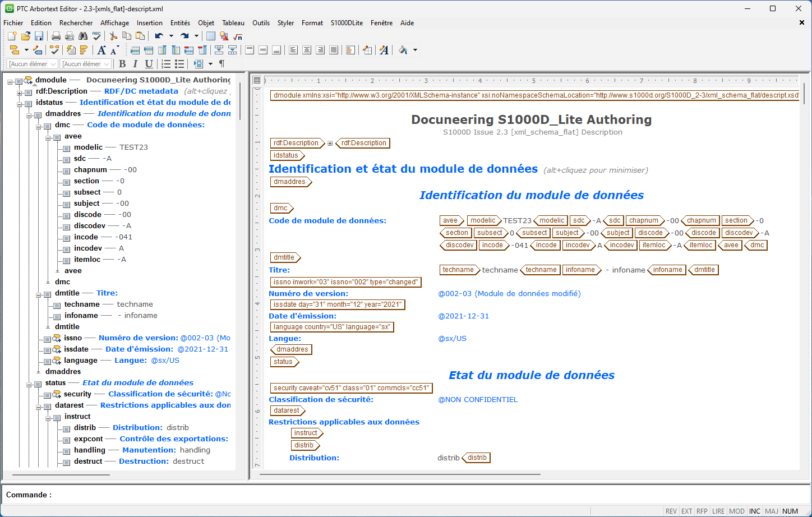Justify cell text icon
Viewport: 812px width, 517px height.
tap(334, 50)
